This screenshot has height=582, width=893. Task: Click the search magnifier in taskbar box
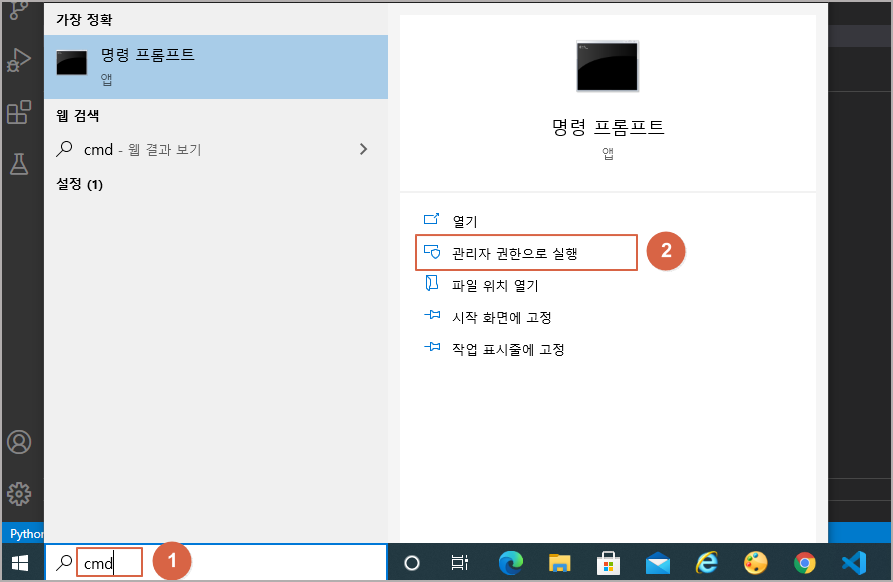pos(64,563)
